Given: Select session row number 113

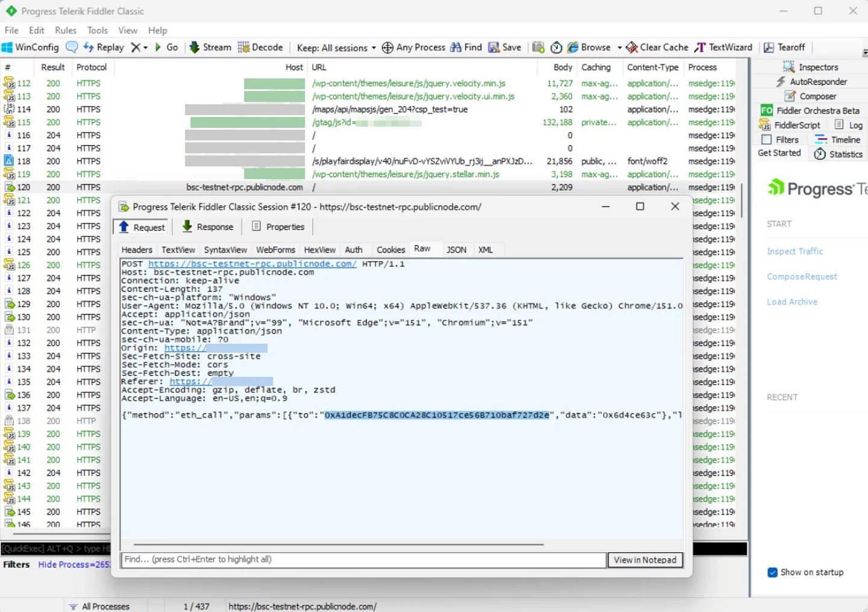Looking at the screenshot, I should point(369,96).
